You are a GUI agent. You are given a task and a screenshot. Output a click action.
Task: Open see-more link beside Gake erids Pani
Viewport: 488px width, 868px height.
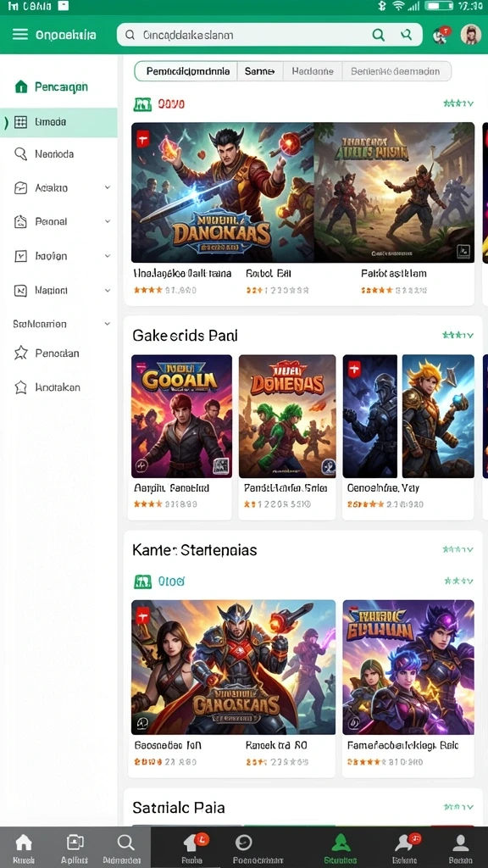[458, 335]
